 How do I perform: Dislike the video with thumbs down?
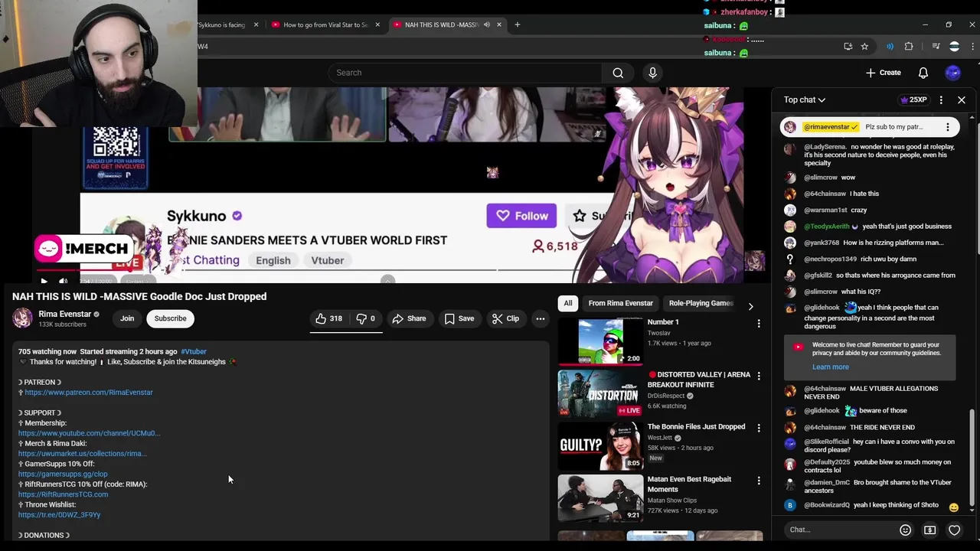(x=366, y=318)
